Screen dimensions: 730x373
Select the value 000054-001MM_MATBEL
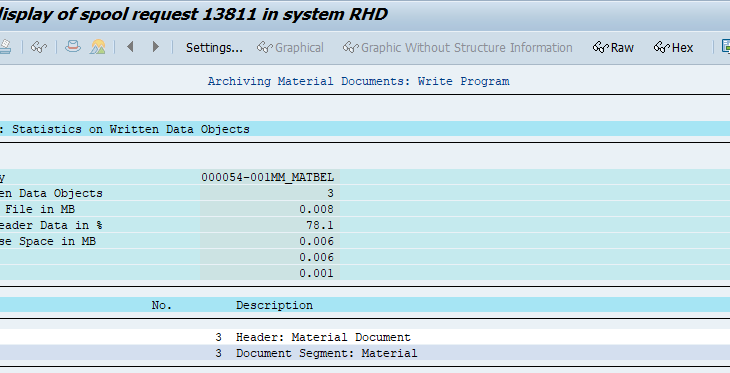(x=268, y=177)
